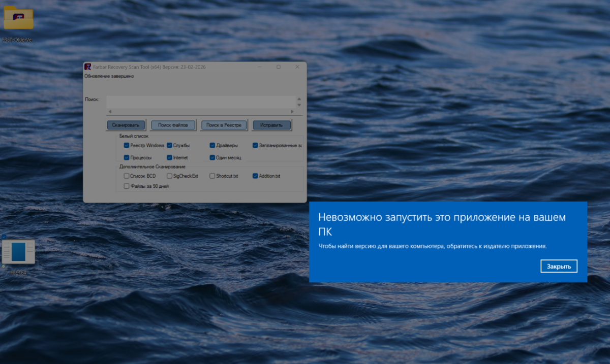
Task: Enable the Список BCD option
Action: coord(127,176)
